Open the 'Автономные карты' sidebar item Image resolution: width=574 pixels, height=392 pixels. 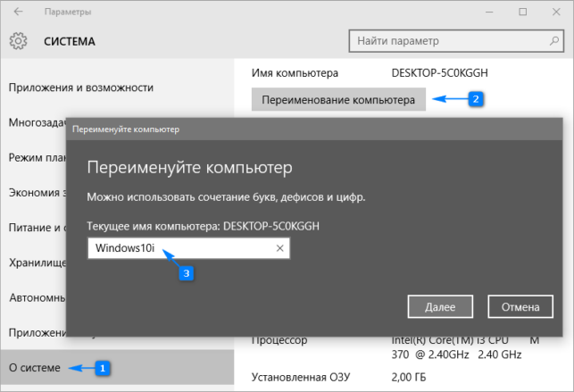pos(37,297)
